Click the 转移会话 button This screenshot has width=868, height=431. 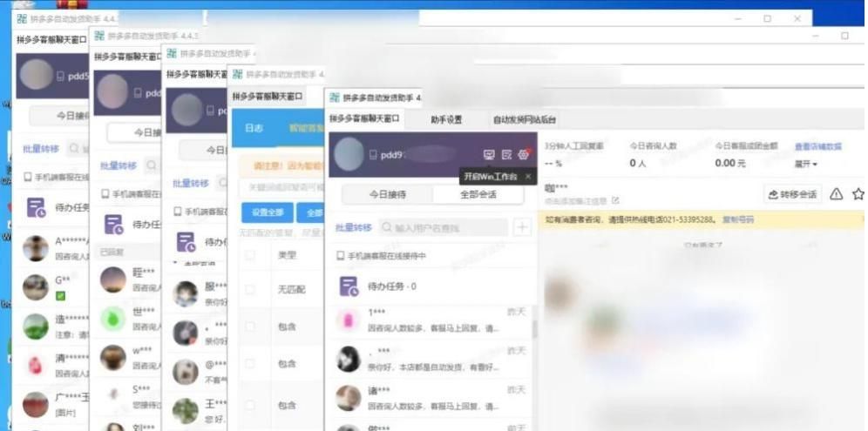click(x=792, y=194)
